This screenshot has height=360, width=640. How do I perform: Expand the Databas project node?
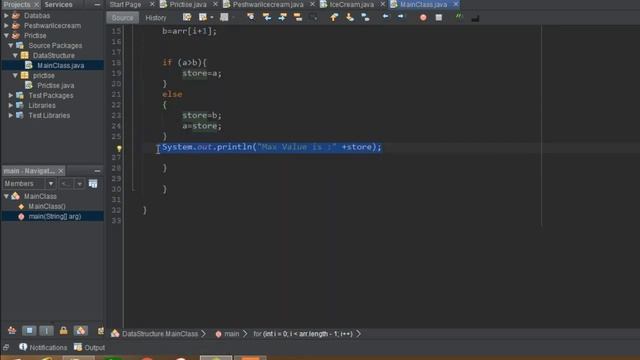6,16
